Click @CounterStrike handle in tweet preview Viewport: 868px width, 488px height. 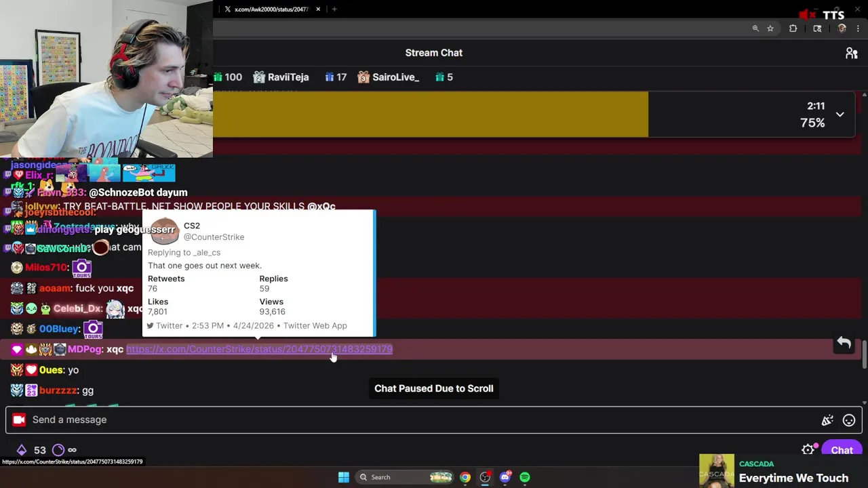(214, 237)
